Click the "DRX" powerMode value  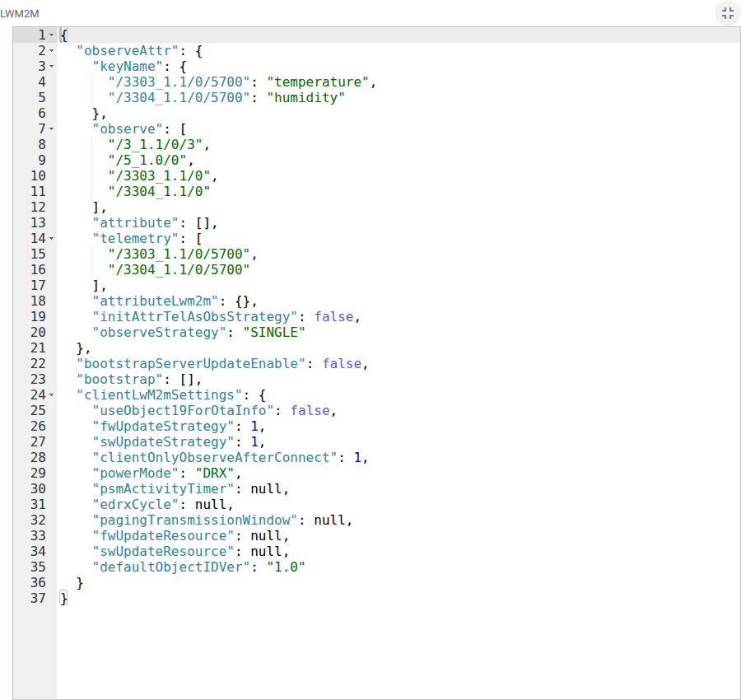(x=215, y=473)
